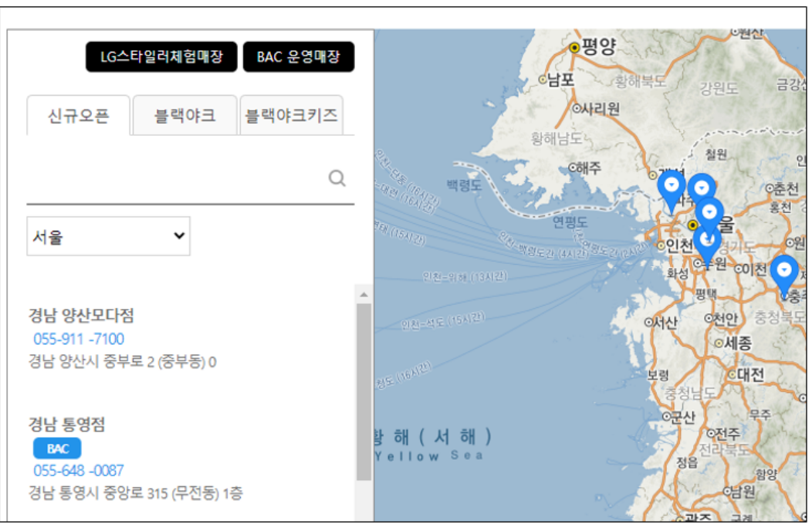Click the 연평도 island label on map
Viewport: 812px width, 528px height.
570,222
